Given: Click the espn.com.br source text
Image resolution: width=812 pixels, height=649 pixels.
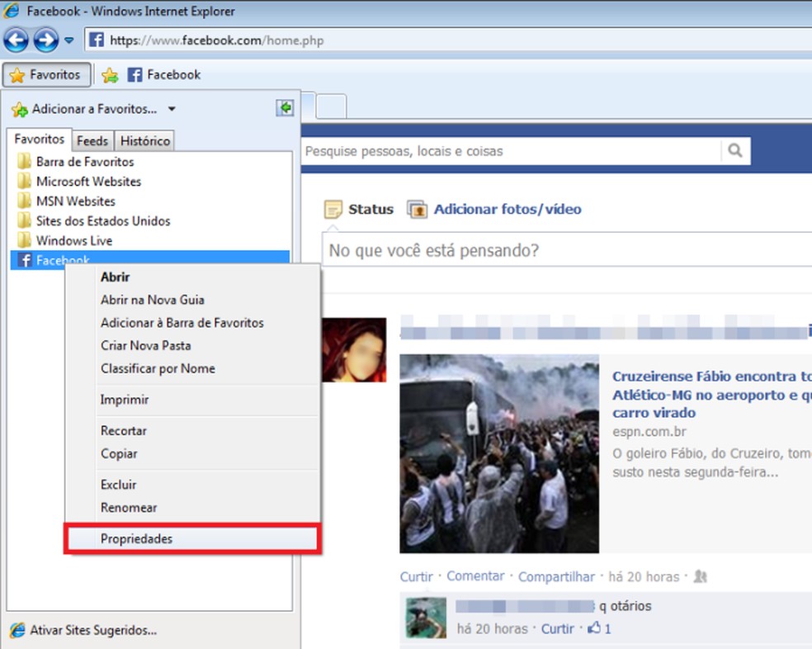Looking at the screenshot, I should pyautogui.click(x=649, y=431).
